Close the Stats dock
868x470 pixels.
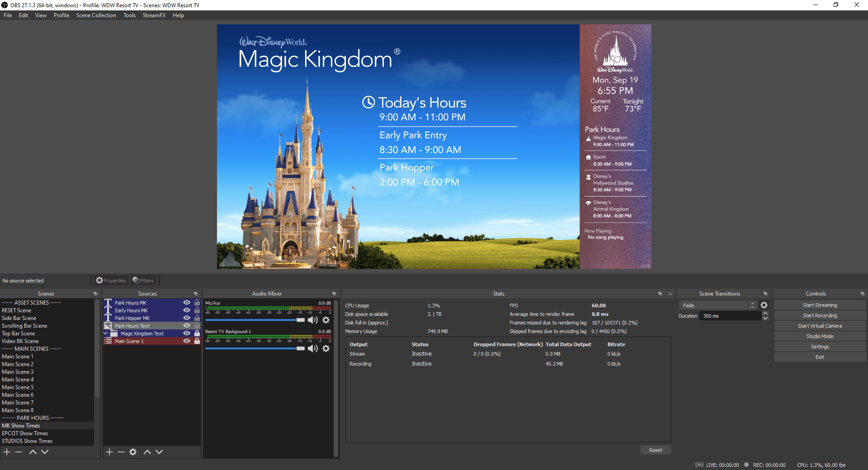coord(670,294)
